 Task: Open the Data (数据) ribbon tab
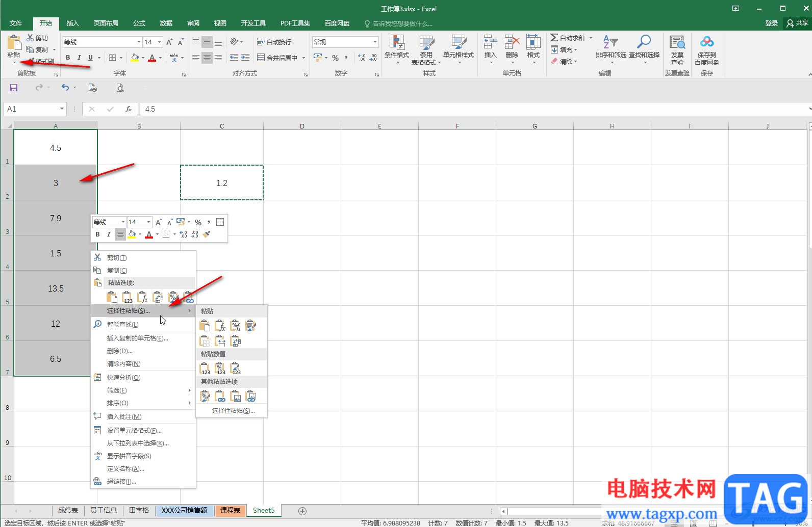click(166, 23)
